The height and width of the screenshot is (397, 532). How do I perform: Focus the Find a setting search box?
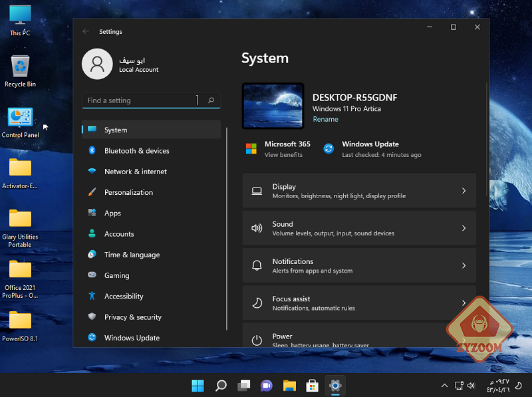[152, 100]
